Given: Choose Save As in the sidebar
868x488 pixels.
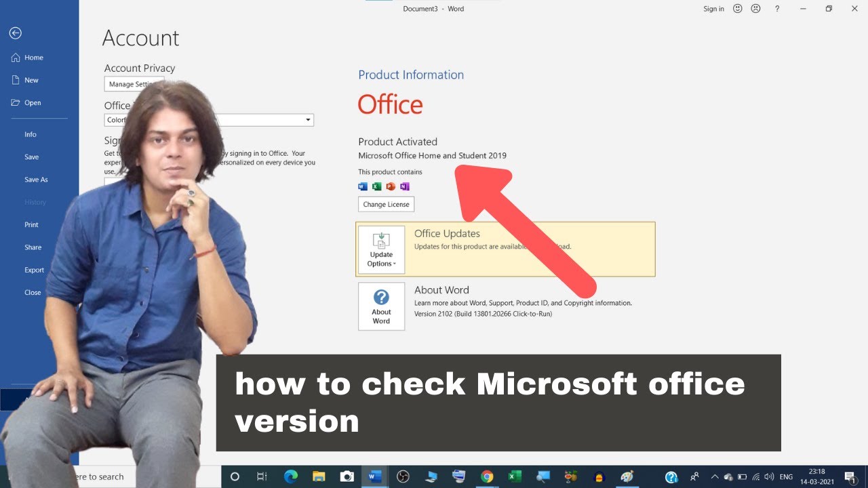Looking at the screenshot, I should [x=36, y=180].
